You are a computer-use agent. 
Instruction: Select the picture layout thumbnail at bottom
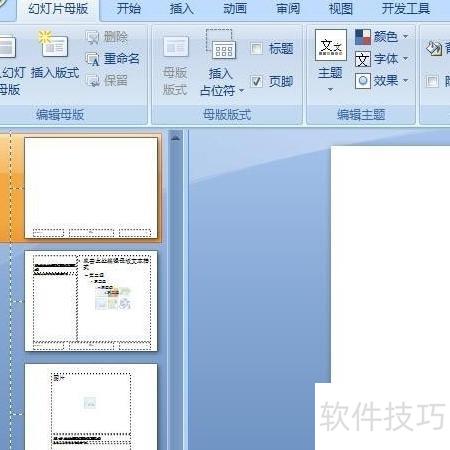(91, 407)
